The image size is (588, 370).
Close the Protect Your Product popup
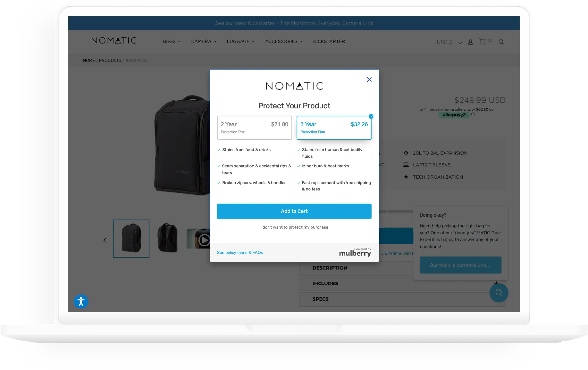point(369,79)
